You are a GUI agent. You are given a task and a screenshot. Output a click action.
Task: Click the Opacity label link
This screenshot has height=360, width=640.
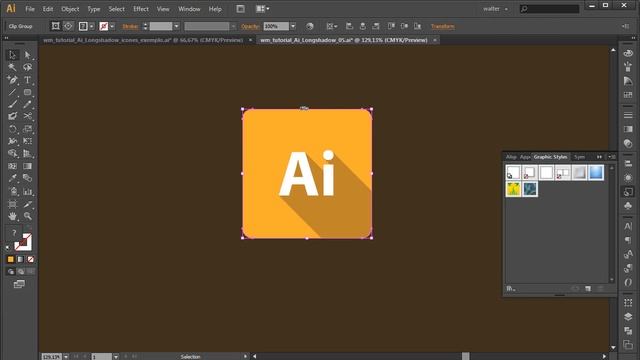tap(250, 26)
